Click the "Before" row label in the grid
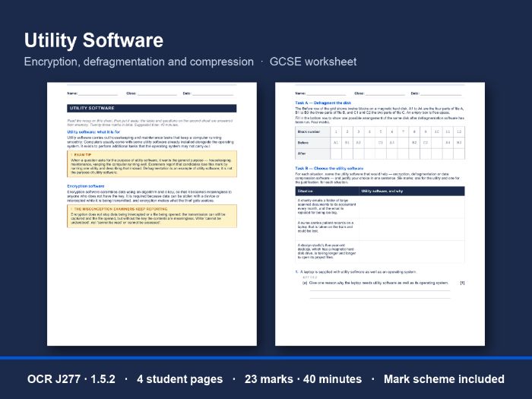The image size is (532, 399). pos(312,143)
